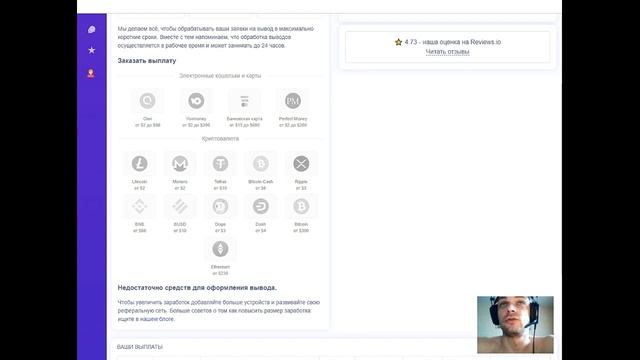The height and width of the screenshot is (360, 640).
Task: Select the Qiwi payout option
Action: coord(147,101)
